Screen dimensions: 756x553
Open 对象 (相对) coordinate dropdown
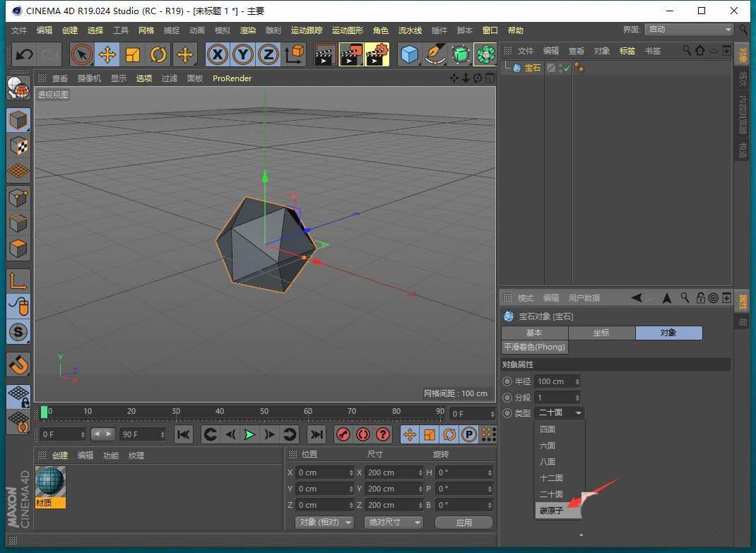(324, 522)
